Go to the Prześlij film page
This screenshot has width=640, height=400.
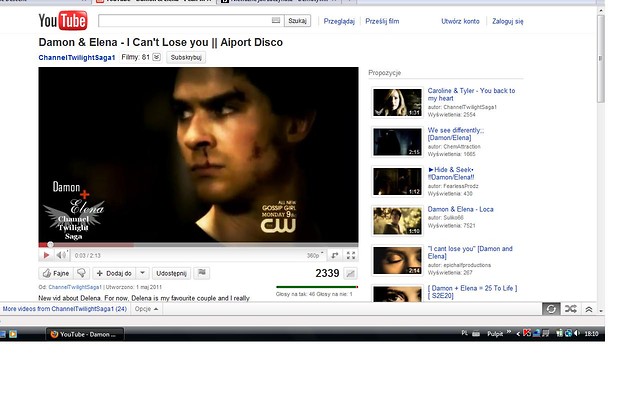(382, 21)
